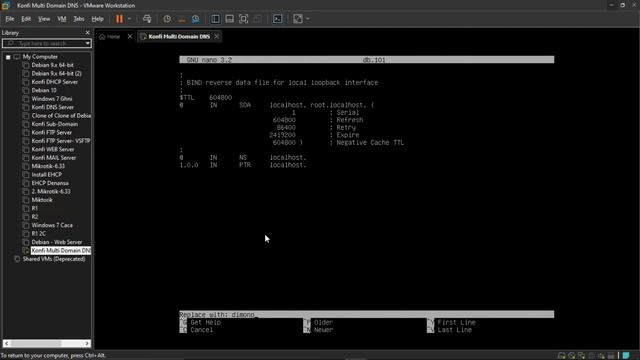
Task: Click library scrollbar right arrow
Action: (87, 344)
